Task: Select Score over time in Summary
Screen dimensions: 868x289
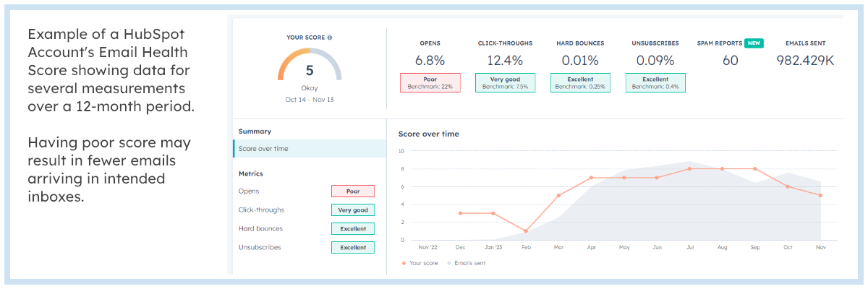Action: (263, 149)
